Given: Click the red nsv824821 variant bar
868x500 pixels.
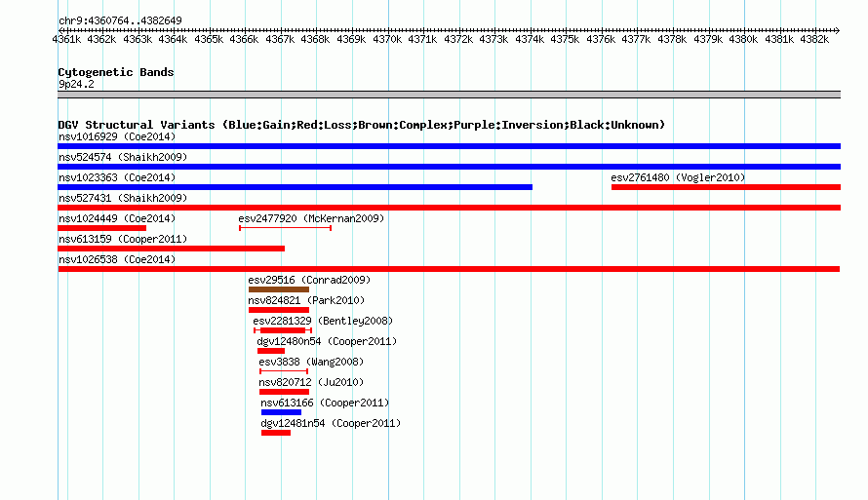Looking at the screenshot, I should coord(279,310).
